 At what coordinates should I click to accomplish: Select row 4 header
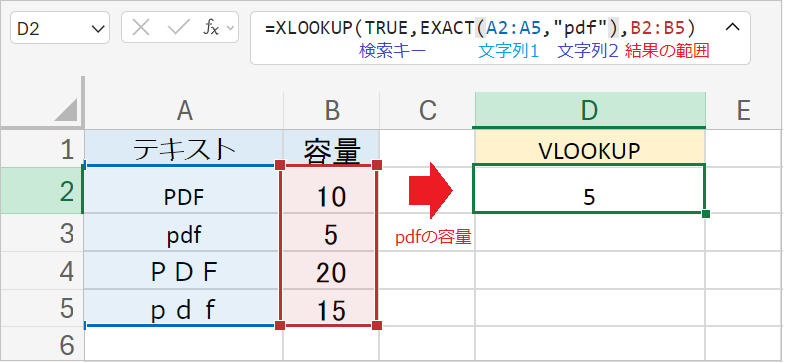point(42,270)
